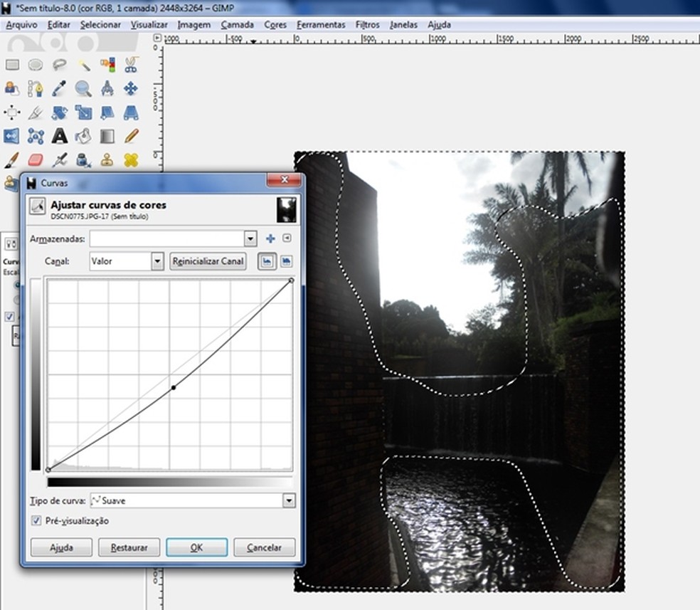Select the Eraser tool
700x610 pixels.
click(36, 160)
